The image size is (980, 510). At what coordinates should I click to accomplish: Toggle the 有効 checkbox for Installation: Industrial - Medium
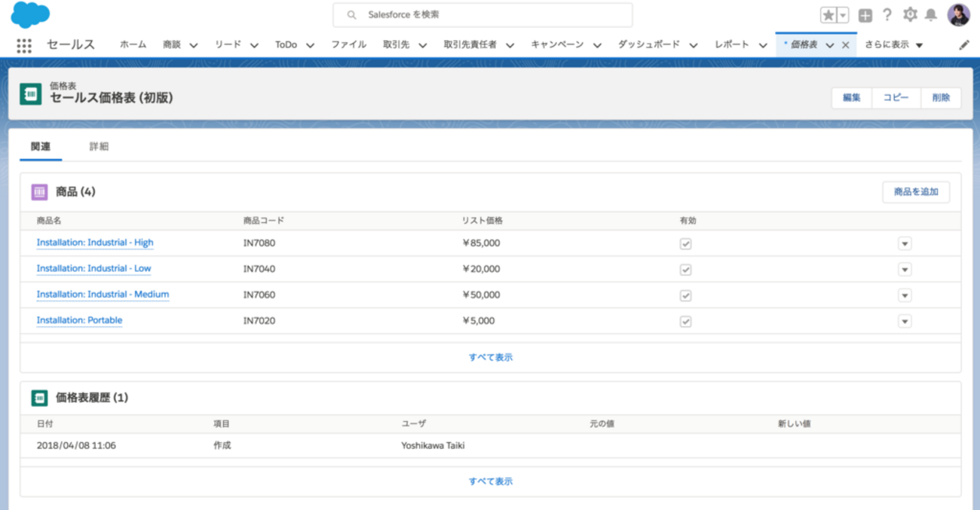tap(685, 295)
